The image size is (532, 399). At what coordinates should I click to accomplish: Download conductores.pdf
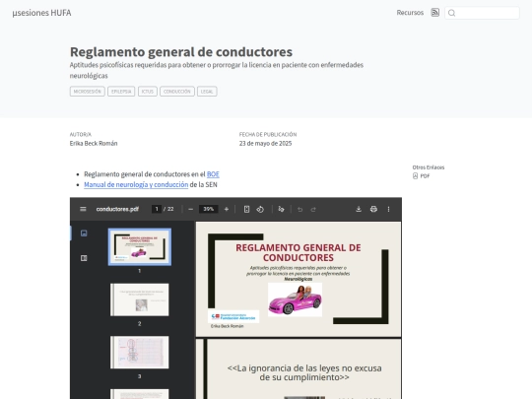pos(359,209)
